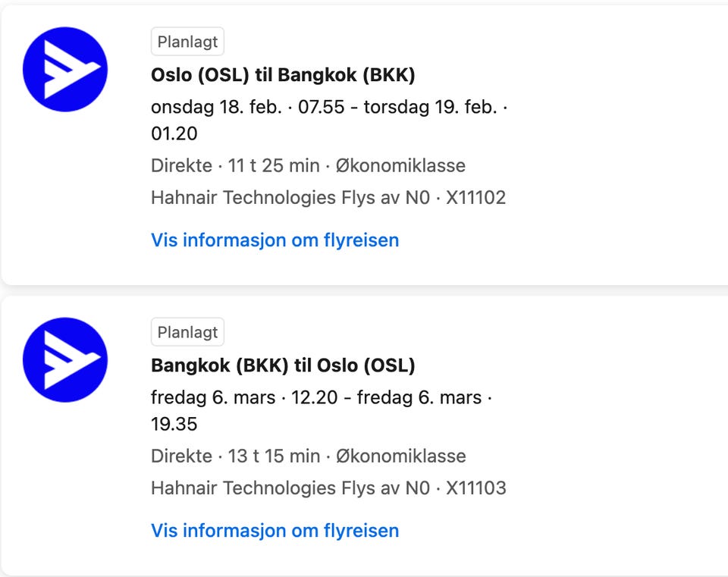This screenshot has height=577, width=728.
Task: Open flight info link for the Bangkok to Oslo flight
Action: coord(275,531)
